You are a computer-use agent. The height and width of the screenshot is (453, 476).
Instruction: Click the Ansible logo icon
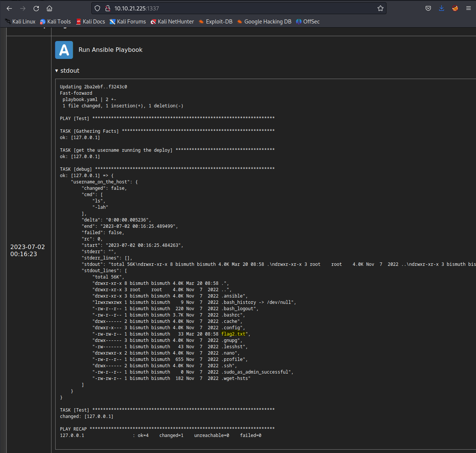click(x=64, y=50)
